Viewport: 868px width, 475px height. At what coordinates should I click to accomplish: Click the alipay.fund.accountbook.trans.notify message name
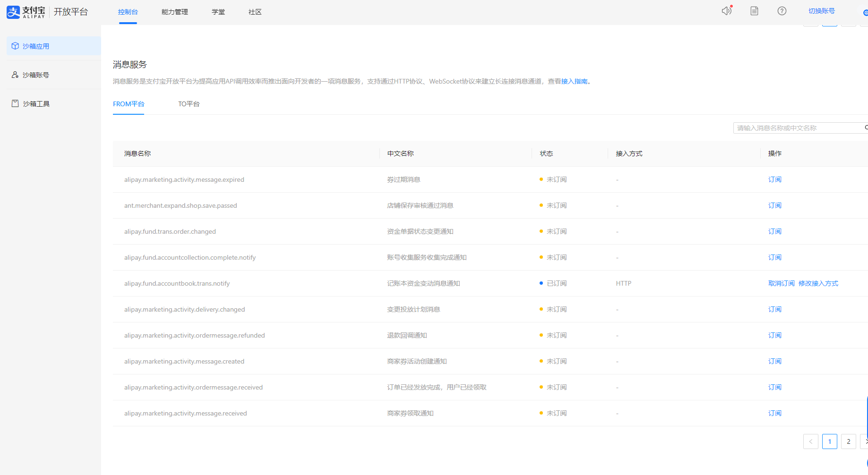pyautogui.click(x=177, y=283)
